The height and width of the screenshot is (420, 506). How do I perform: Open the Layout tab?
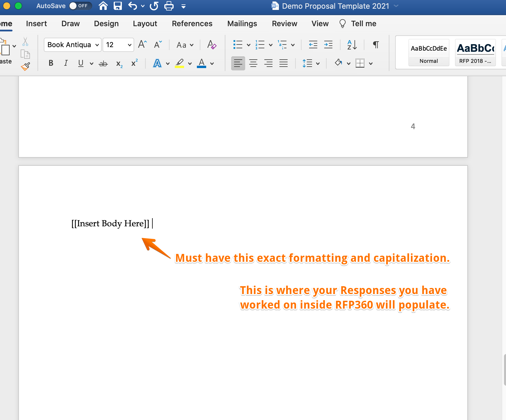145,24
